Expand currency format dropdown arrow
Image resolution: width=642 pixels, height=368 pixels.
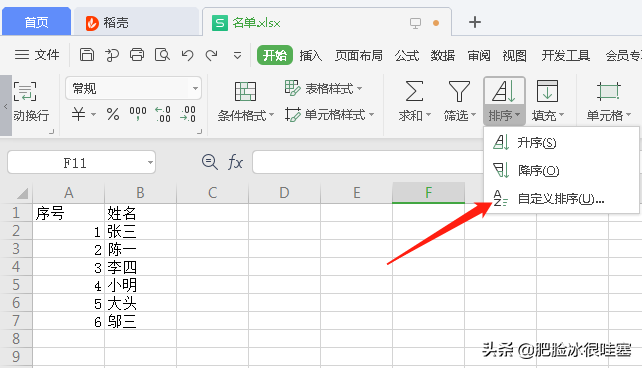(x=93, y=114)
